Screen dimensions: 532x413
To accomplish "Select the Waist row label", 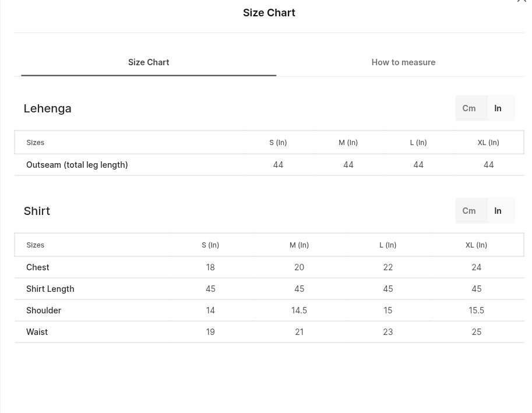I will (x=37, y=332).
